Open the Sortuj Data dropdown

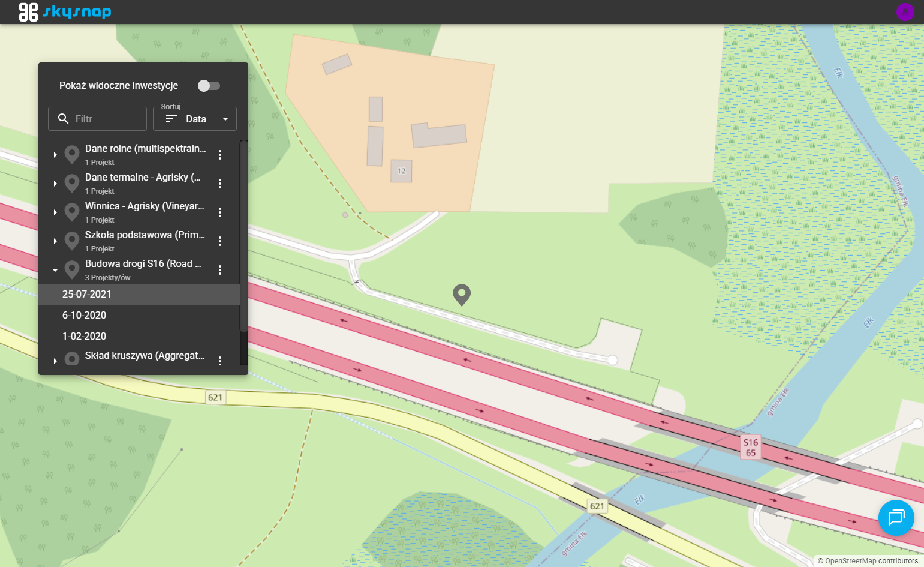tap(195, 119)
